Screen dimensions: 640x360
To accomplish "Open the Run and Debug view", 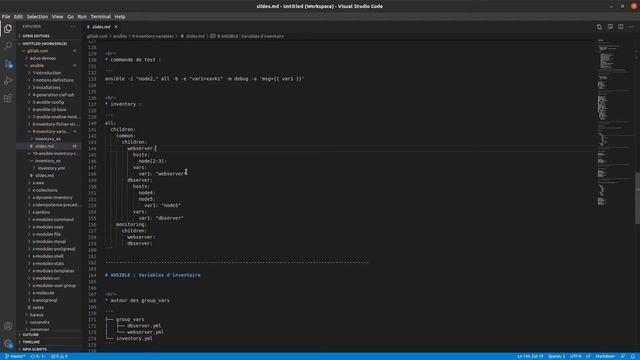I will point(8,81).
